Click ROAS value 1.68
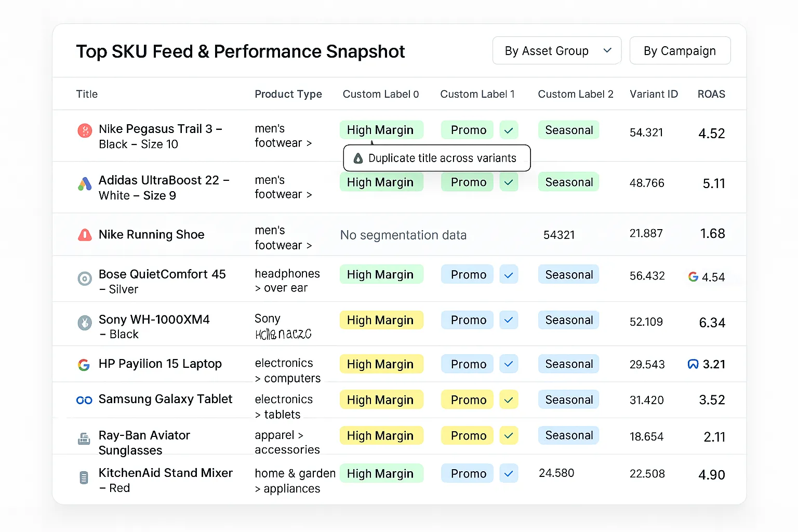The image size is (798, 532). pos(712,234)
